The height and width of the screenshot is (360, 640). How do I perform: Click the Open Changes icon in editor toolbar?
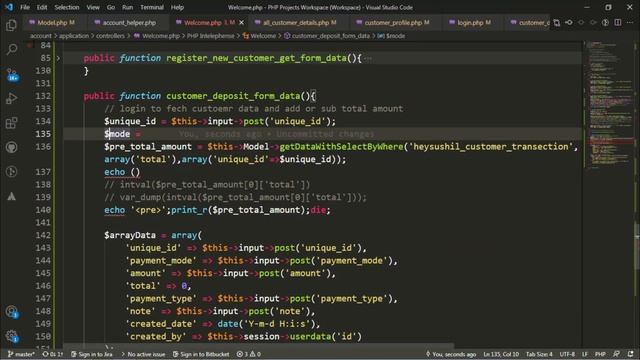point(557,22)
